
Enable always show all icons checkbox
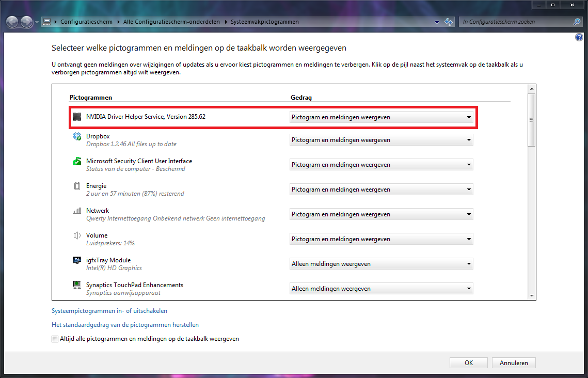click(55, 339)
